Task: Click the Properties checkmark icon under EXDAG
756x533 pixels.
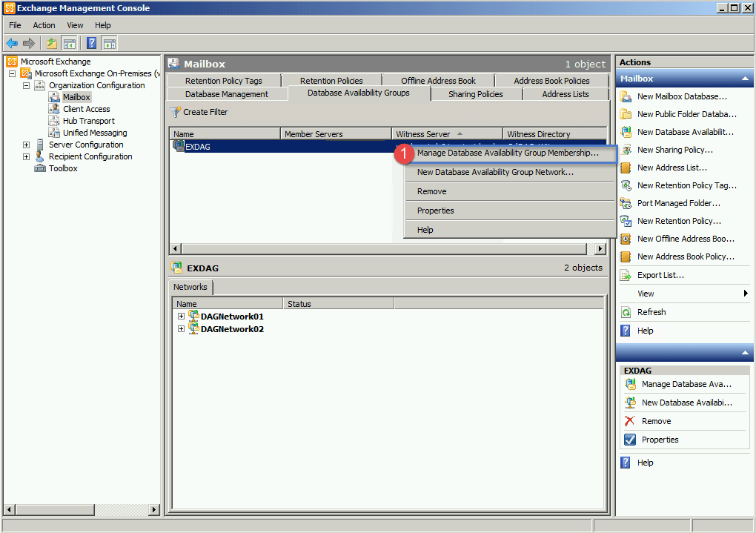Action: tap(630, 440)
